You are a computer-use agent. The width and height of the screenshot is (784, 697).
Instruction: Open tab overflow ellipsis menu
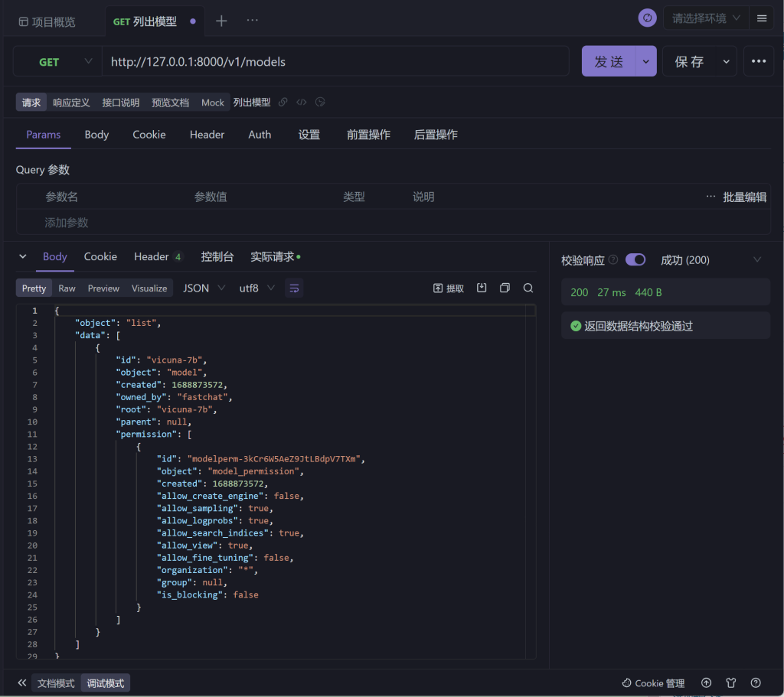[x=253, y=20]
